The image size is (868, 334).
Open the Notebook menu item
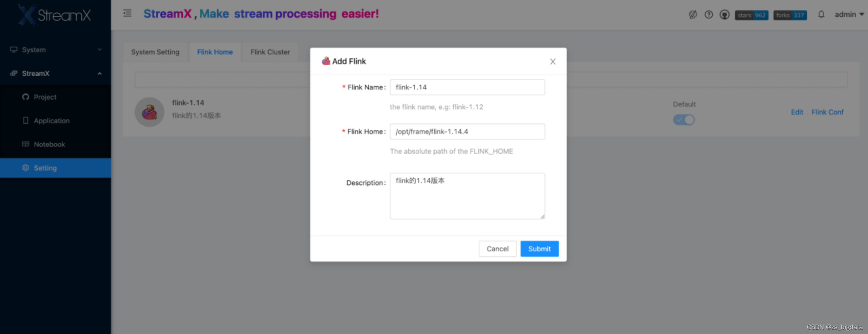(55, 145)
